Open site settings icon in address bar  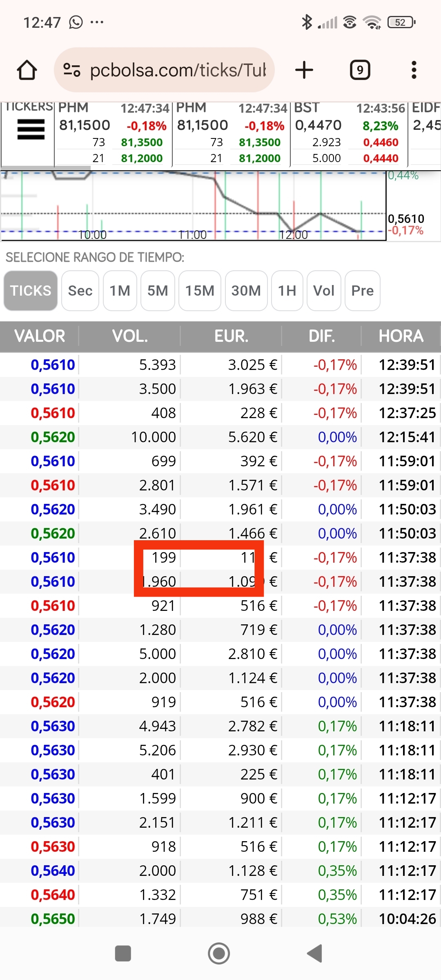pos(72,70)
